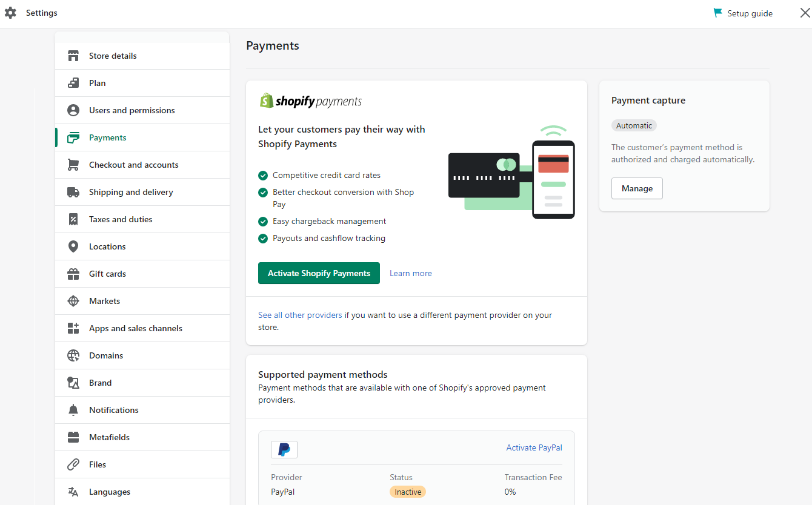Open the Brand settings
The height and width of the screenshot is (505, 812).
(x=142, y=383)
